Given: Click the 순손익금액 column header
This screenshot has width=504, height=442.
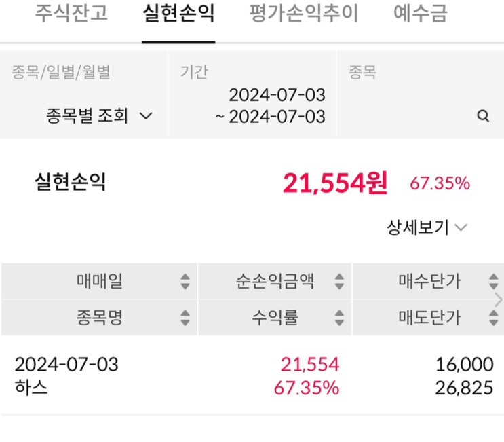Looking at the screenshot, I should [x=274, y=281].
